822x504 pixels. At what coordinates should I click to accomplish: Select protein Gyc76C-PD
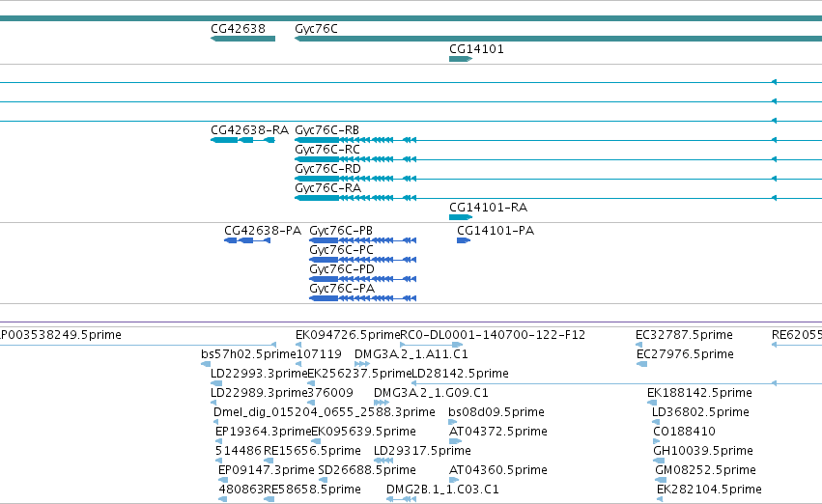(x=363, y=279)
